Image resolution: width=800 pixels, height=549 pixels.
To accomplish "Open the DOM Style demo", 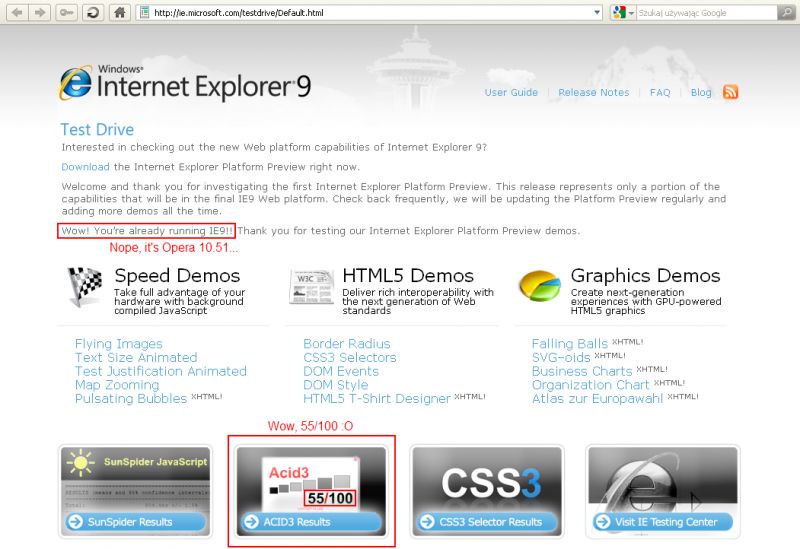I will (x=335, y=385).
